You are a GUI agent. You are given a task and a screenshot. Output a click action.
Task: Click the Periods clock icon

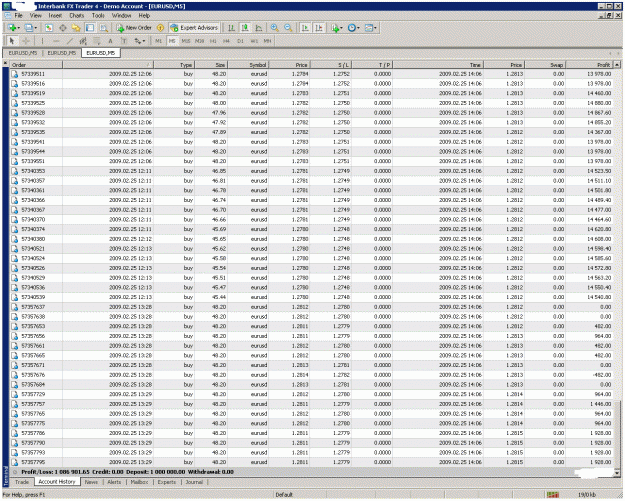[x=352, y=28]
